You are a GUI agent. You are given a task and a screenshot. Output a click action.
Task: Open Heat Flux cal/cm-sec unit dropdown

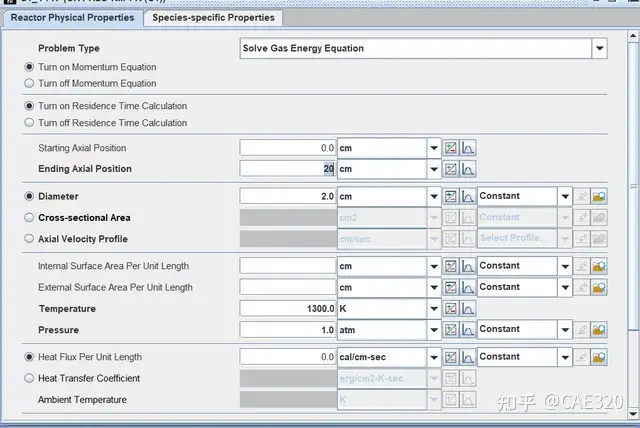point(434,357)
